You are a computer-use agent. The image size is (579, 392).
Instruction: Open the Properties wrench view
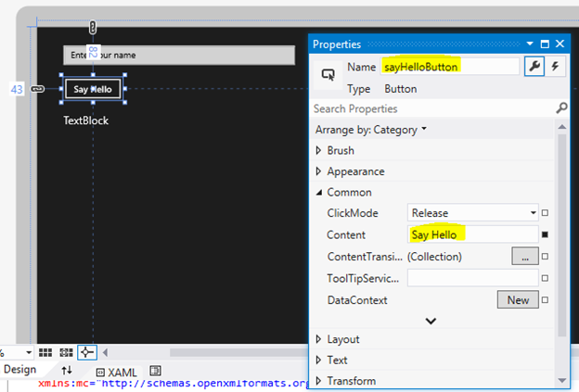[x=534, y=67]
